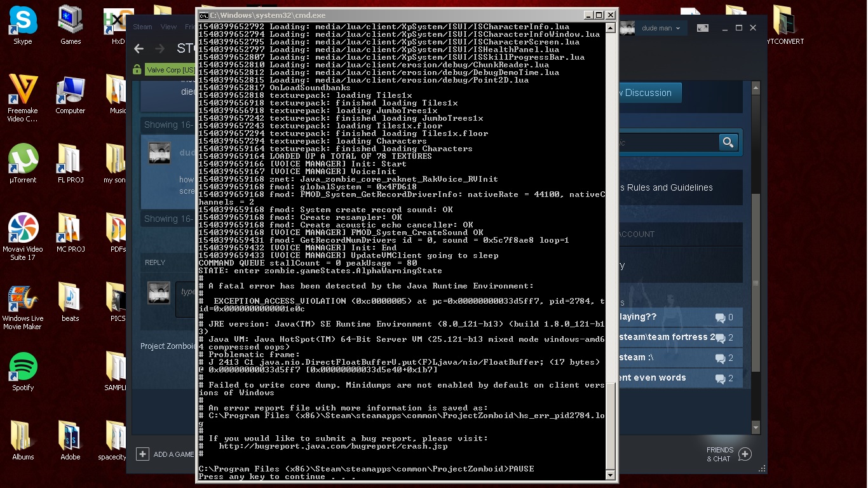The height and width of the screenshot is (488, 868).
Task: Click ADD A GAME in Steam
Action: tap(166, 454)
